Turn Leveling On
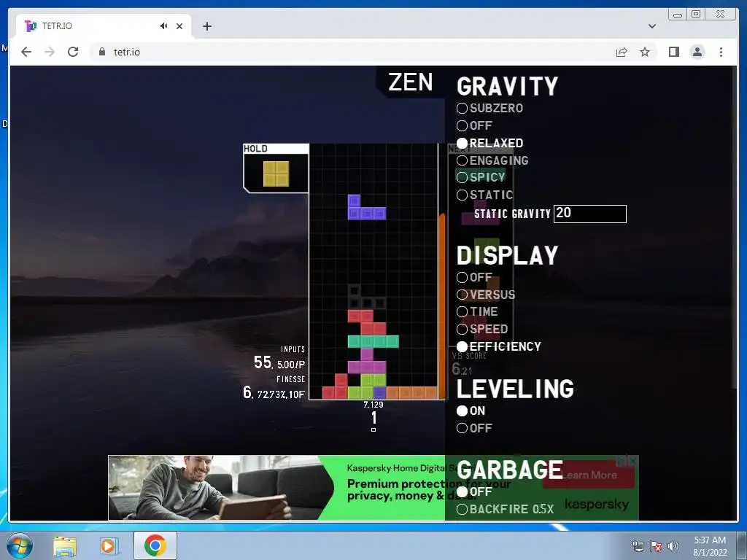747x560 pixels. (471, 411)
